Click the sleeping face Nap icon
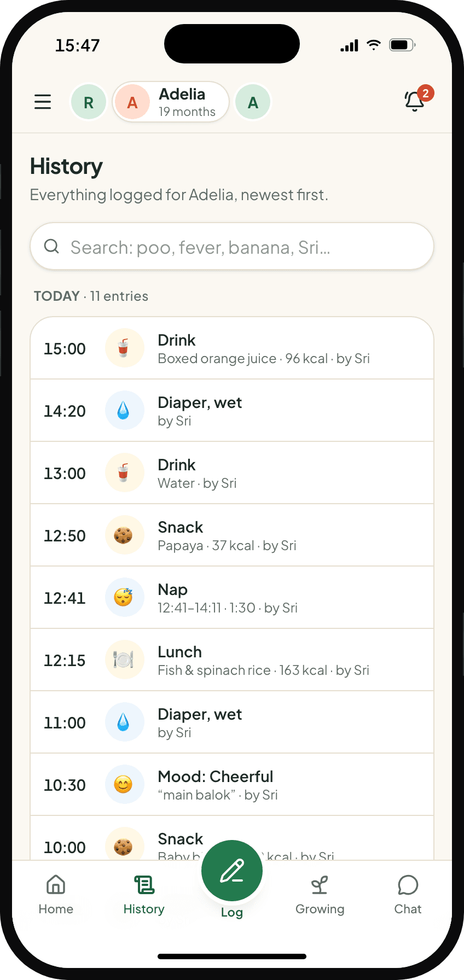This screenshot has width=464, height=980. (x=124, y=597)
